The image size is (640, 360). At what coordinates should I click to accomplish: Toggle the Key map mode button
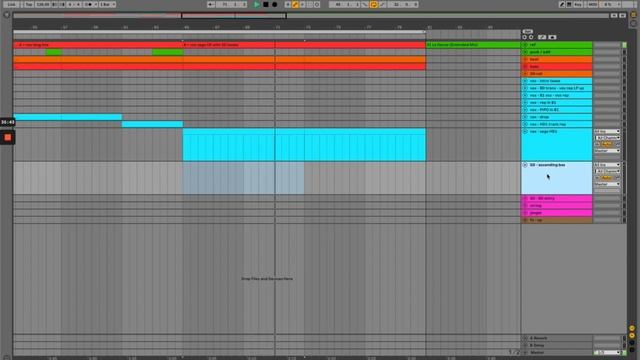tap(578, 4)
